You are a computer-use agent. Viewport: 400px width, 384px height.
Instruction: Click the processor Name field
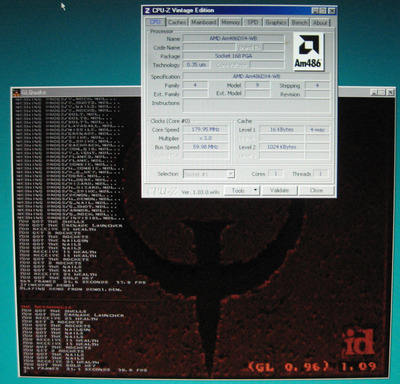pos(233,39)
